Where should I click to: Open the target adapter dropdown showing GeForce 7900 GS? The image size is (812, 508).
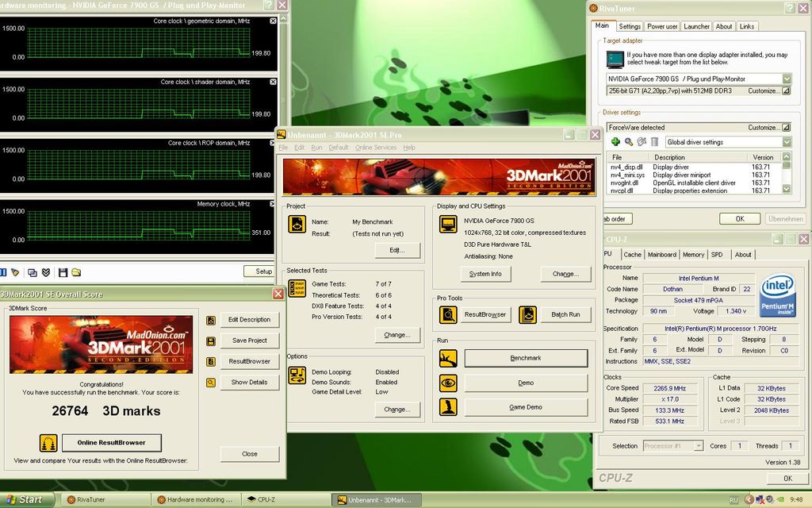[787, 79]
